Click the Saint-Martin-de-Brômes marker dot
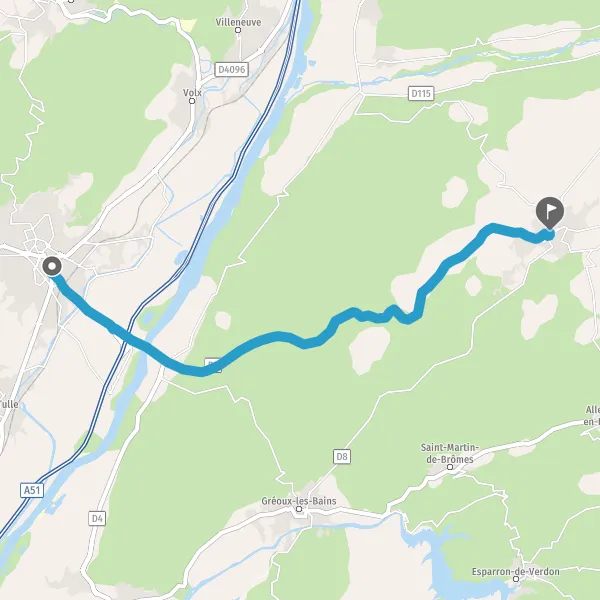 pos(450,467)
